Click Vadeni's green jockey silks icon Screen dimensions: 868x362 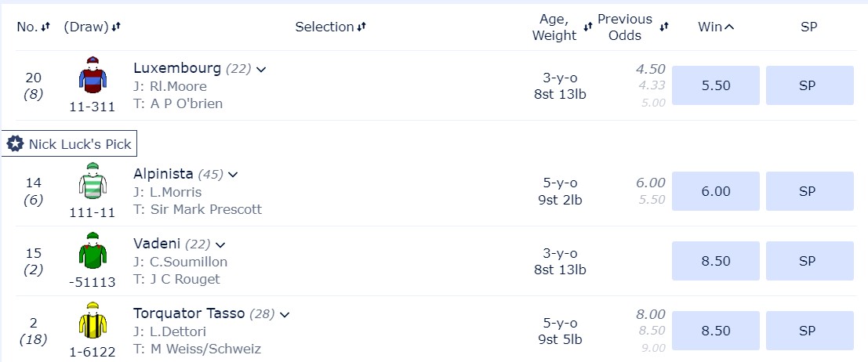click(x=93, y=251)
